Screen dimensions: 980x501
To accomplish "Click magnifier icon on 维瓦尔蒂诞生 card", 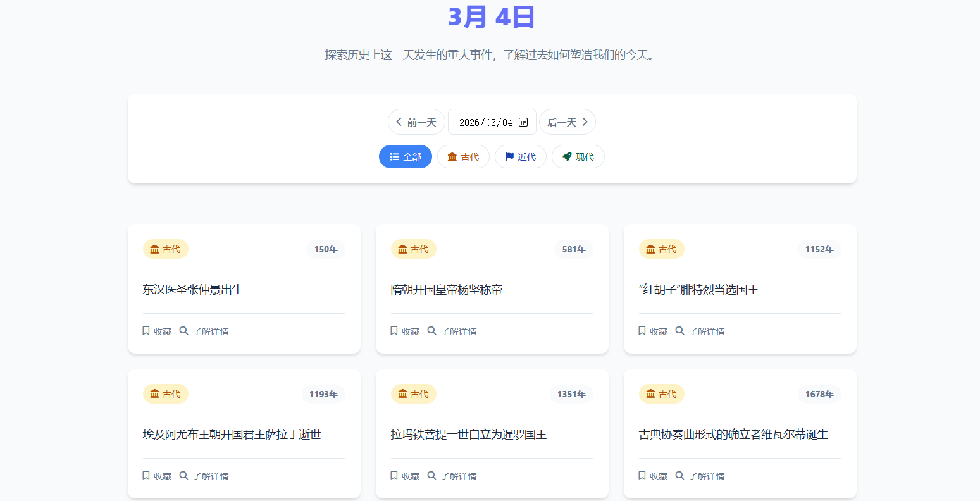I will [680, 476].
